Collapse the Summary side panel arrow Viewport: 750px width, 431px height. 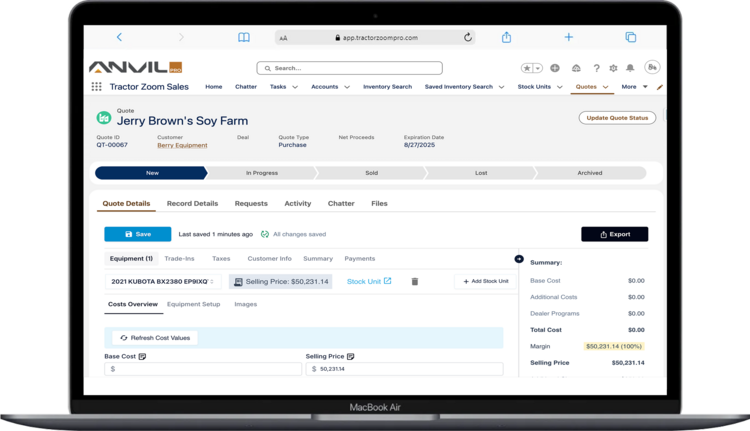coord(519,259)
